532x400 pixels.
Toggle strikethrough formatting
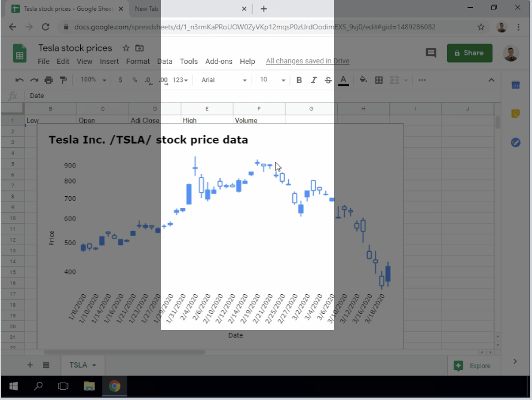coord(327,80)
